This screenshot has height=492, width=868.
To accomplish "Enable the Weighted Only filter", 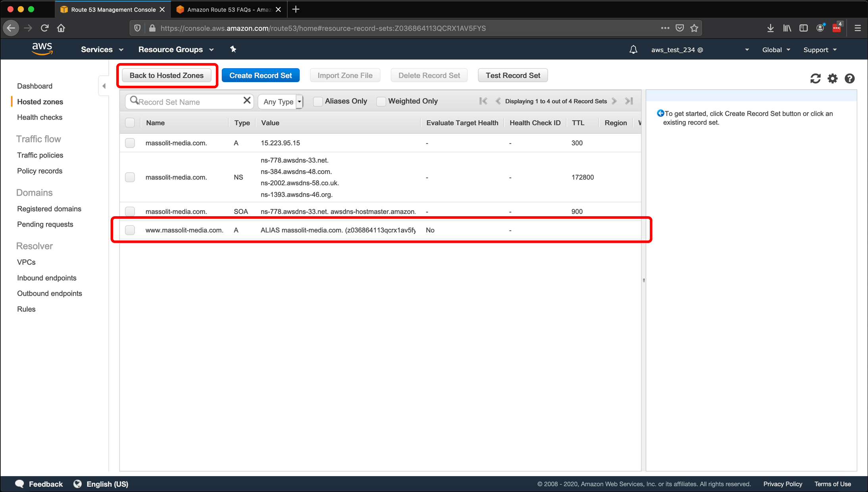I will pos(381,101).
